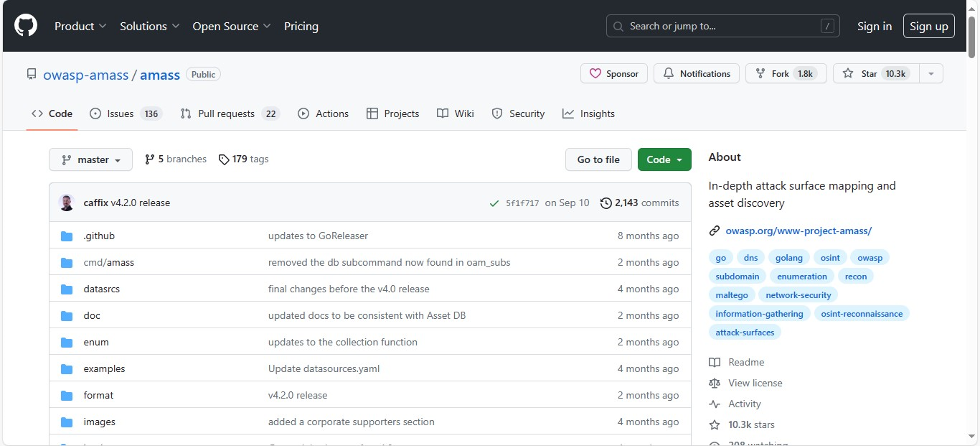Click the branches icon beside 5 branches
980x446 pixels.
[149, 159]
